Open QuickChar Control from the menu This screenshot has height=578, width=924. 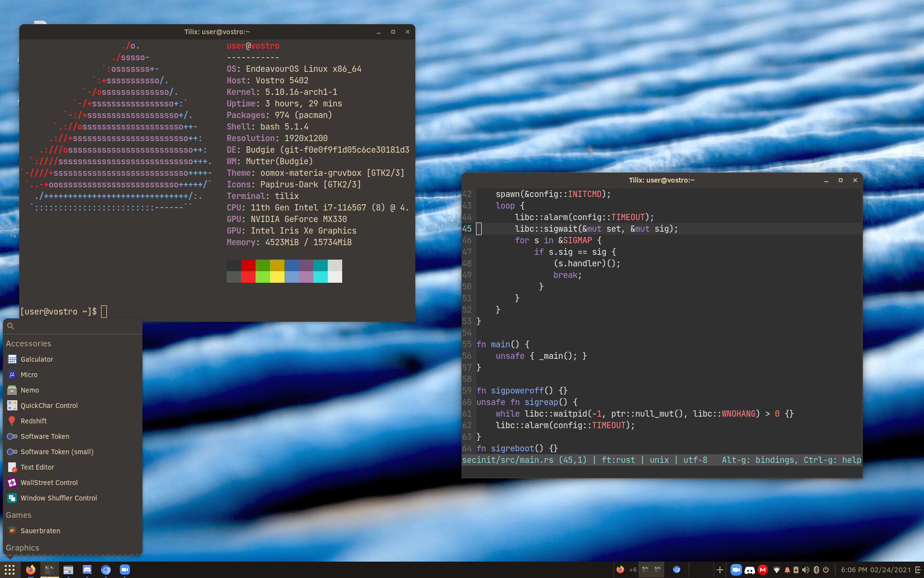pos(73,406)
